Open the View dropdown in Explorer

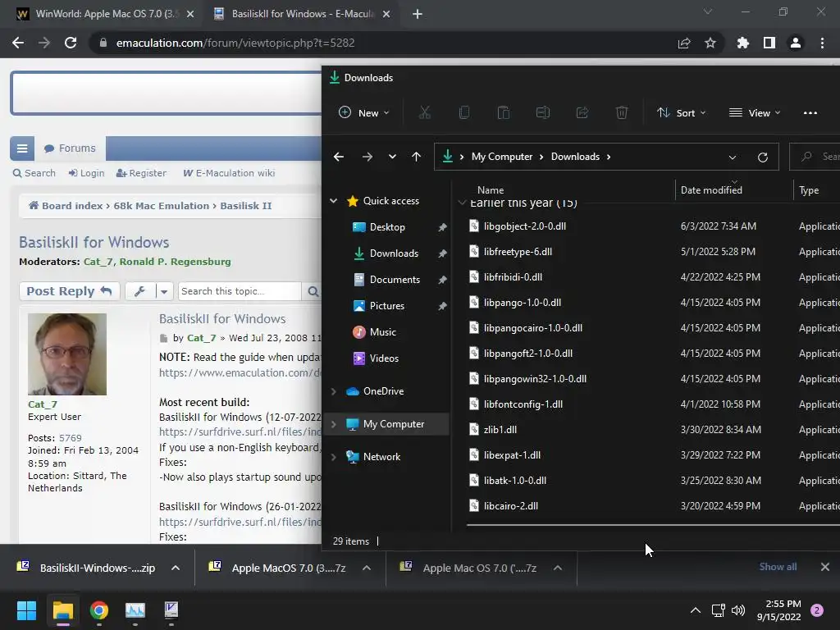coord(755,112)
